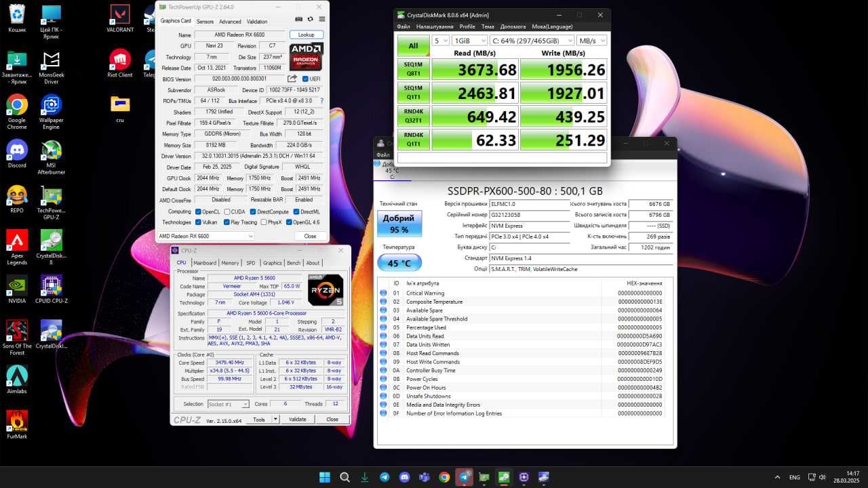Open the GPU-Z hamburger menu icon

pos(321,20)
